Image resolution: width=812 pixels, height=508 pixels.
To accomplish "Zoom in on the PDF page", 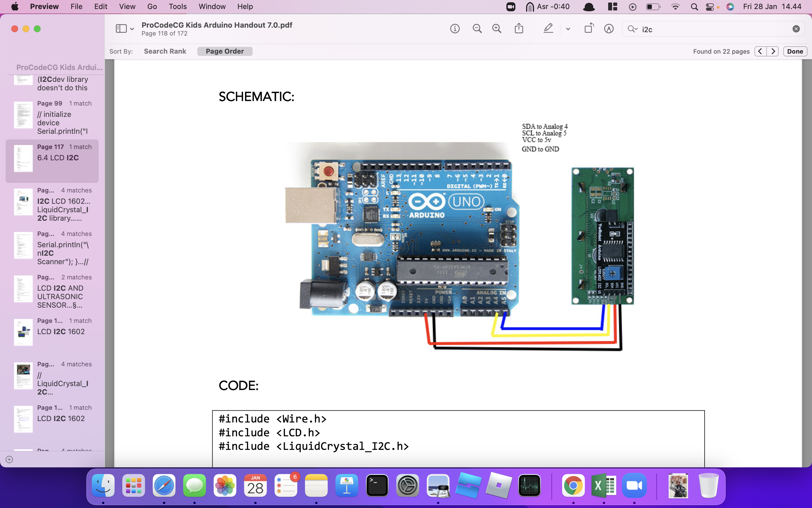I will [497, 29].
